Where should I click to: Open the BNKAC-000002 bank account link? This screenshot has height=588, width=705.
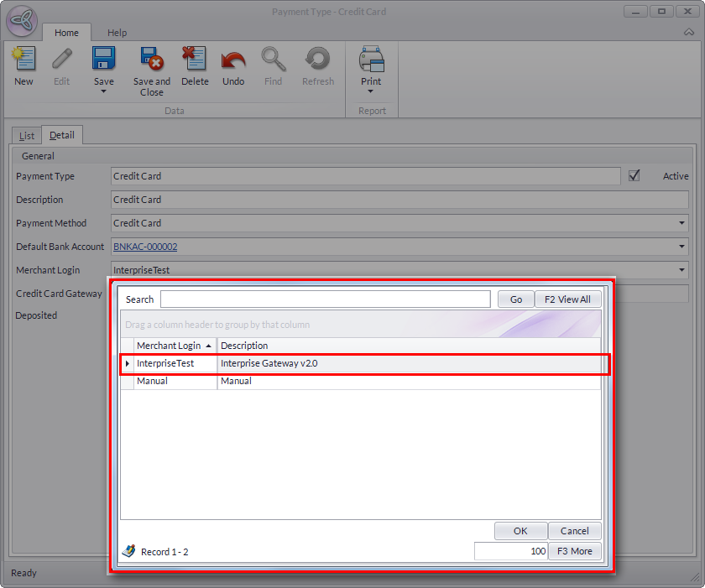[145, 247]
